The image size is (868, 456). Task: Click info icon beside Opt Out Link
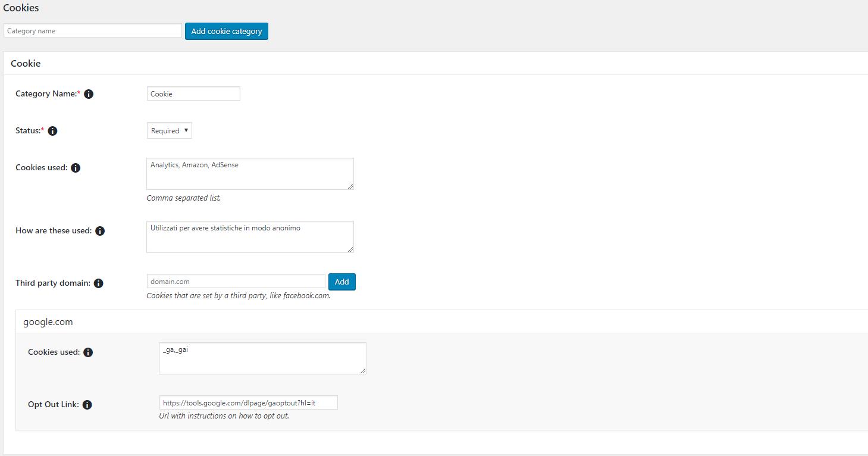(x=87, y=405)
